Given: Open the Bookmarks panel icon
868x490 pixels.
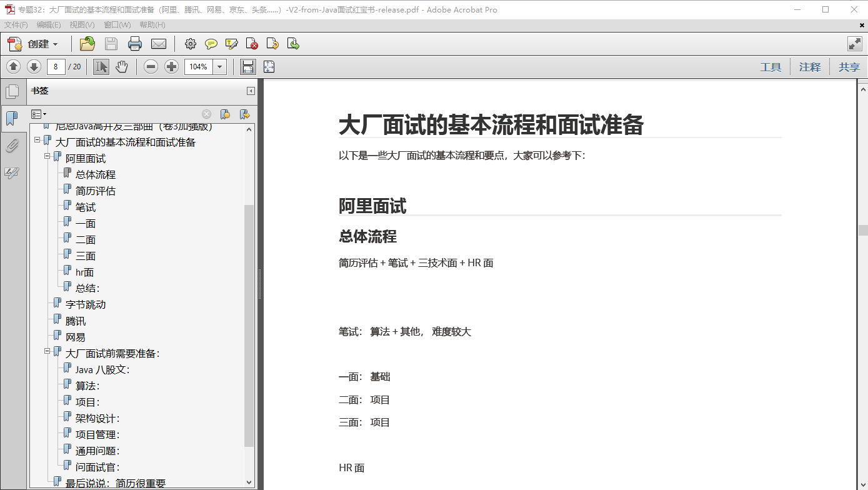Looking at the screenshot, I should pyautogui.click(x=12, y=118).
